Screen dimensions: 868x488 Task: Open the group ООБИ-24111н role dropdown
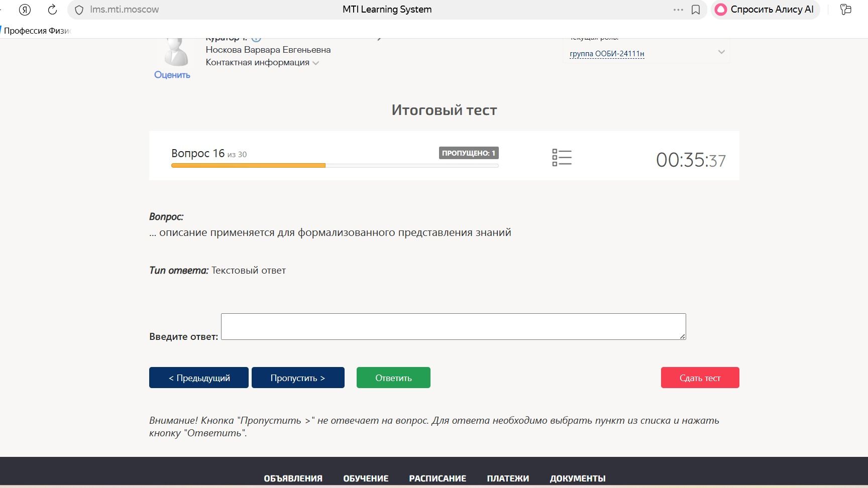tap(721, 52)
